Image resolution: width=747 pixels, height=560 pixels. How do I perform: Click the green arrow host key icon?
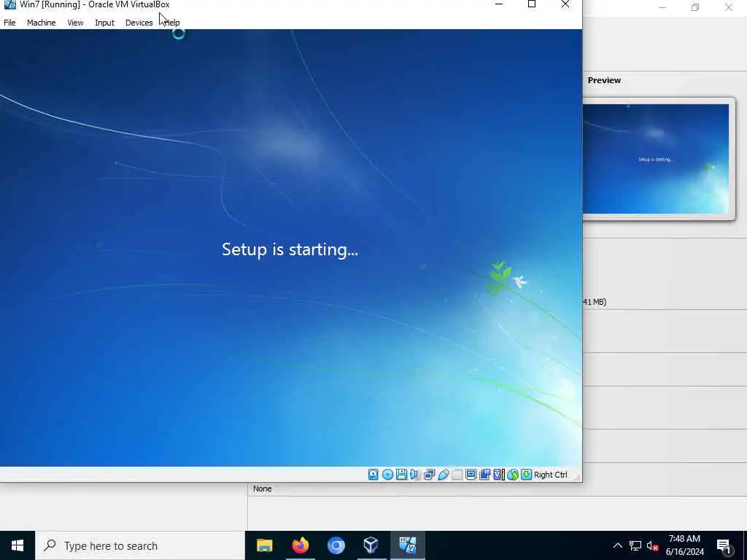pos(526,474)
